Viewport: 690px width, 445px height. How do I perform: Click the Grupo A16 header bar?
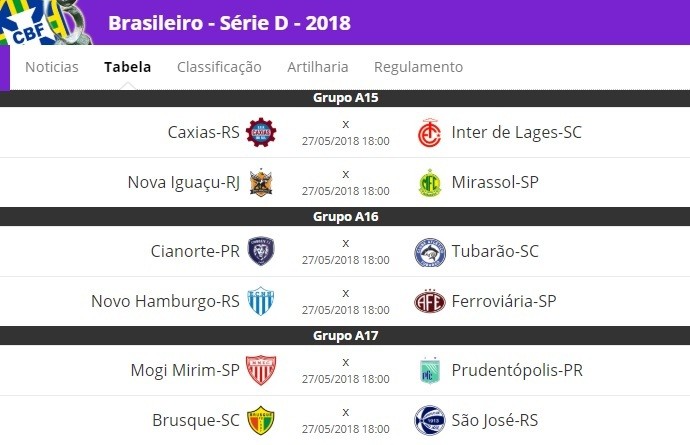345,217
